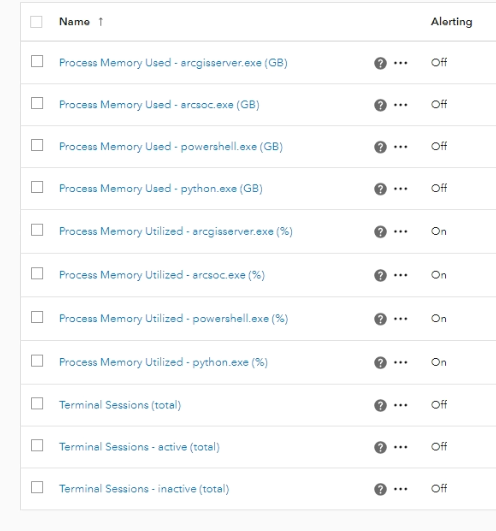
Task: Open Process Memory Used - arcgisserver.exe (GB) link
Action: point(173,63)
